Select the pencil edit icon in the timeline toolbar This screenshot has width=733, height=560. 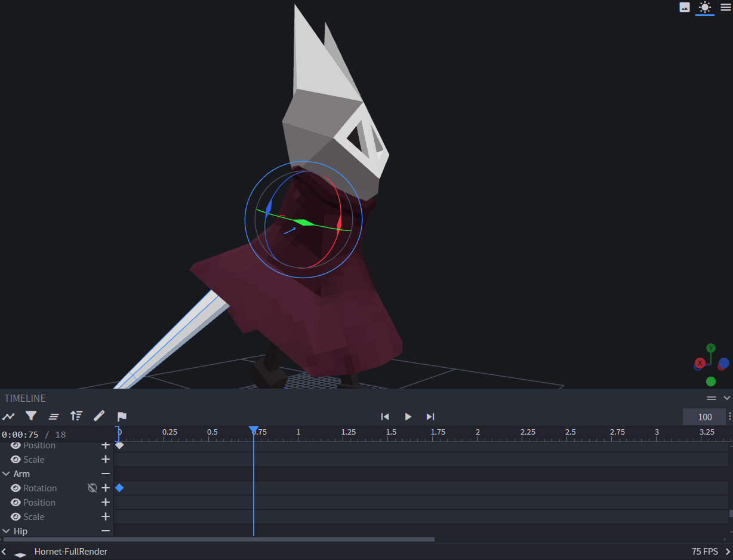pos(99,416)
